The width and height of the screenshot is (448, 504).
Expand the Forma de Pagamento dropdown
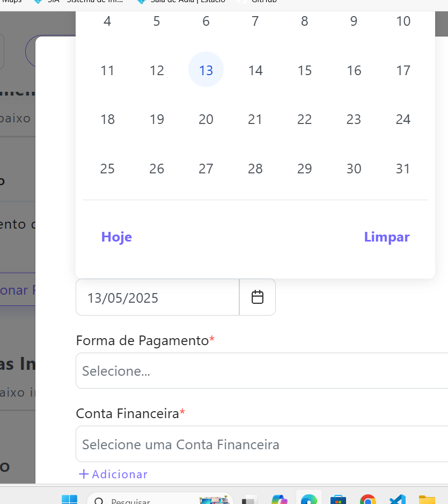pyautogui.click(x=262, y=371)
